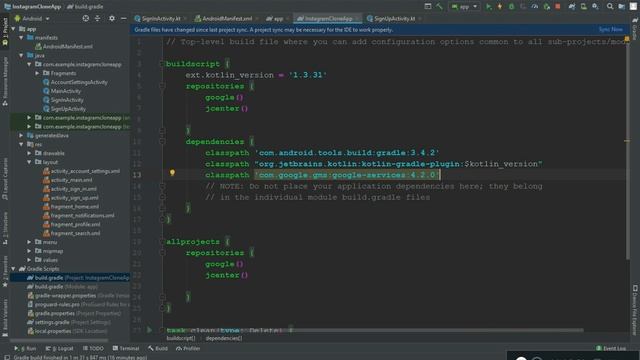The image size is (640, 360).
Task: Fold the buildscript block in the gutter
Action: (162, 64)
